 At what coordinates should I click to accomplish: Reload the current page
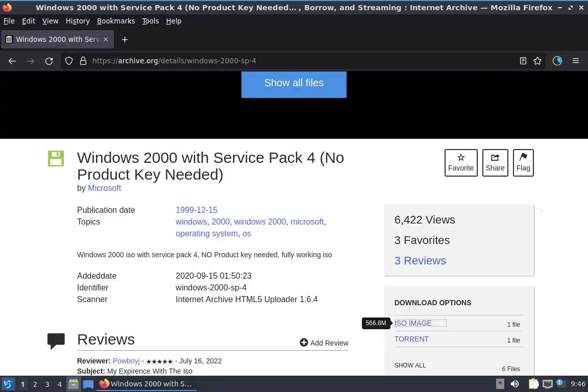(49, 61)
